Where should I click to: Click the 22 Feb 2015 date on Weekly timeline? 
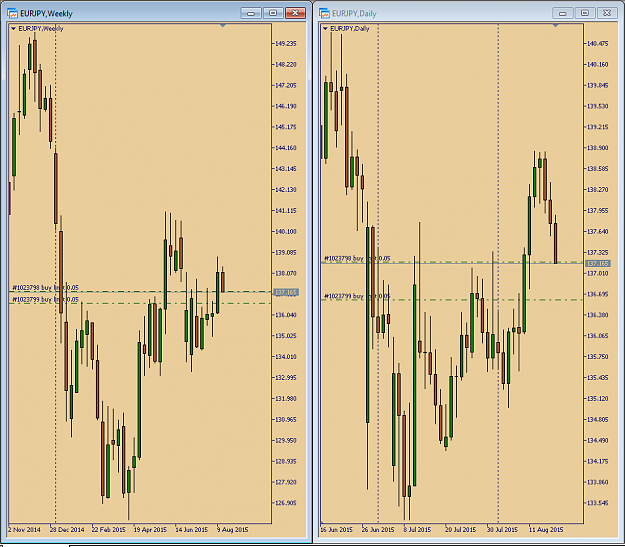pos(109,530)
